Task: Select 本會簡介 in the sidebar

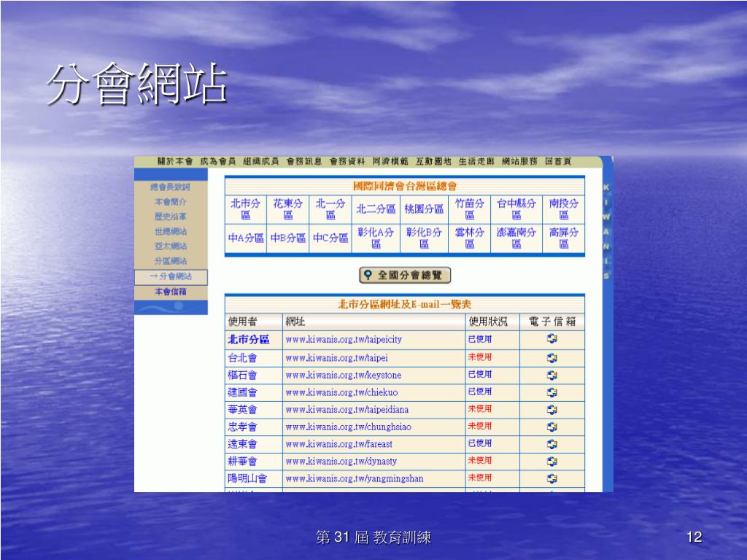Action: 170,202
